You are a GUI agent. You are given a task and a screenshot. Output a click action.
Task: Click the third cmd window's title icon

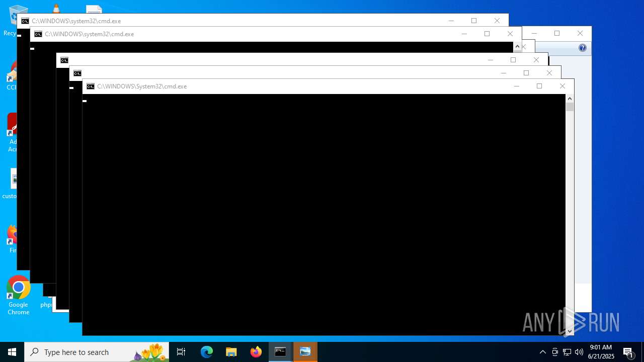tap(64, 60)
